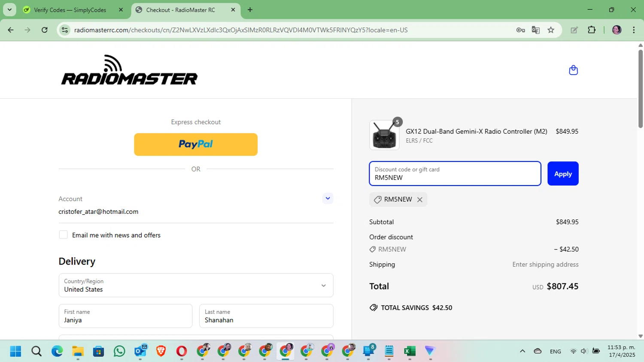This screenshot has width=644, height=362.
Task: Open the Windows Start menu
Action: [15, 351]
